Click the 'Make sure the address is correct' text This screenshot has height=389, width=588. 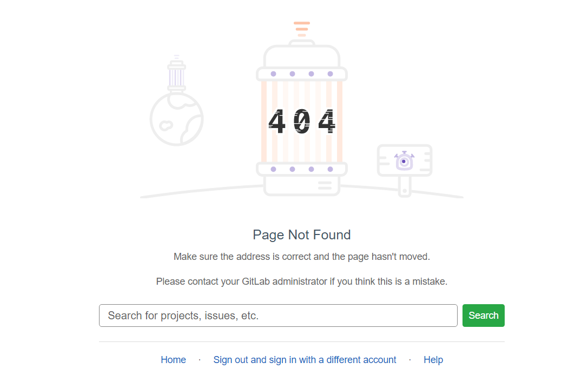coord(302,257)
